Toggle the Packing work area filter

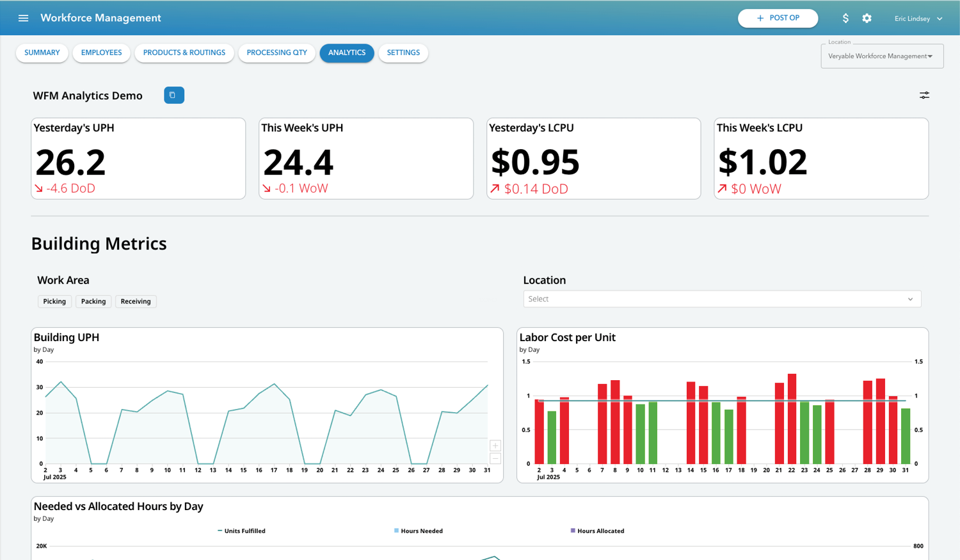[93, 301]
